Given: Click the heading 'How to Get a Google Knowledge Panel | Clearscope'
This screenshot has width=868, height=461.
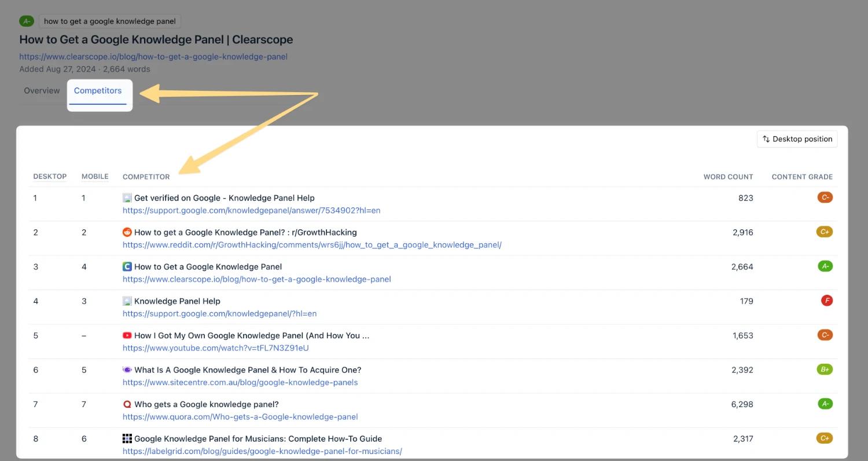Looking at the screenshot, I should click(156, 40).
